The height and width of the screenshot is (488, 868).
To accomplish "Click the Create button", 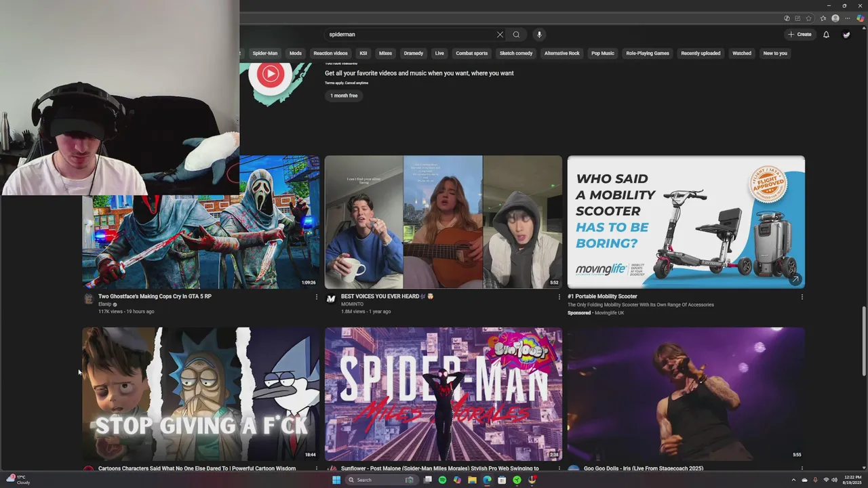I will [x=800, y=35].
